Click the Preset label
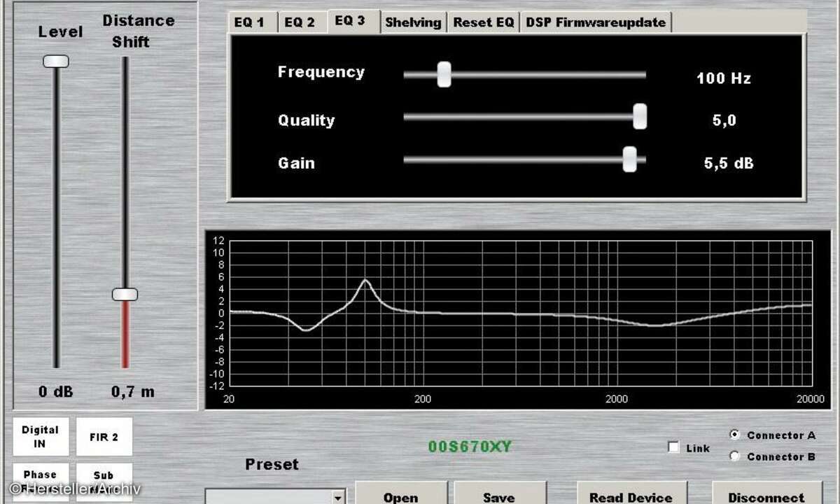 272,464
